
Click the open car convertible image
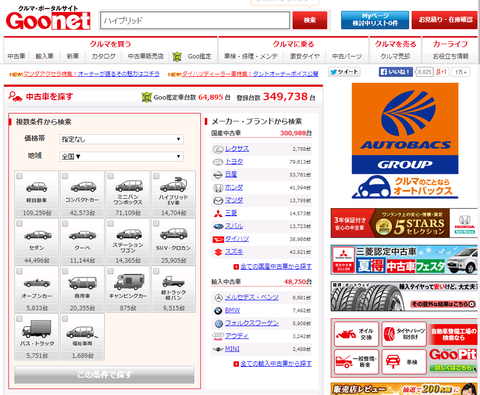pyautogui.click(x=37, y=283)
